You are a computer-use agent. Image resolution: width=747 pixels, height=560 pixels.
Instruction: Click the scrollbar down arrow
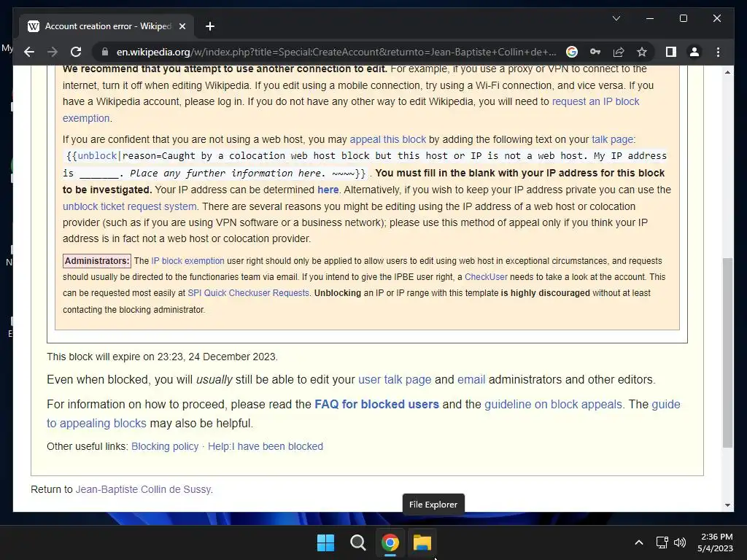click(x=727, y=505)
